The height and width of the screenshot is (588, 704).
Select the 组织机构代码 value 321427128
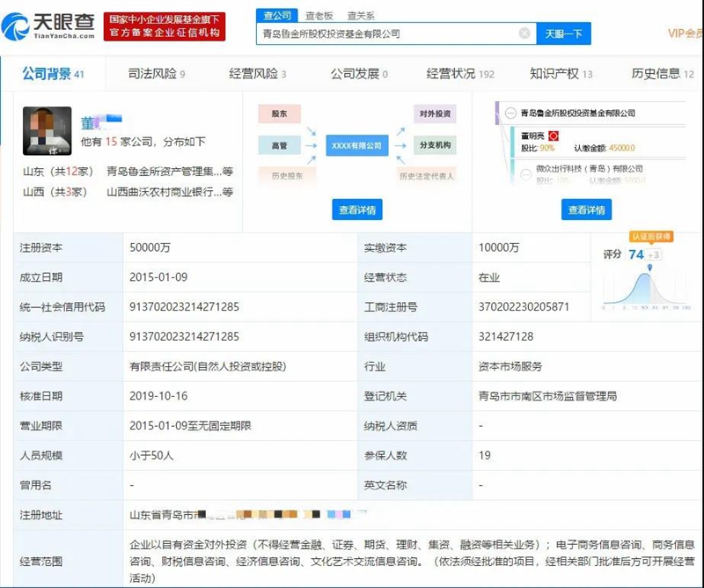tap(505, 336)
